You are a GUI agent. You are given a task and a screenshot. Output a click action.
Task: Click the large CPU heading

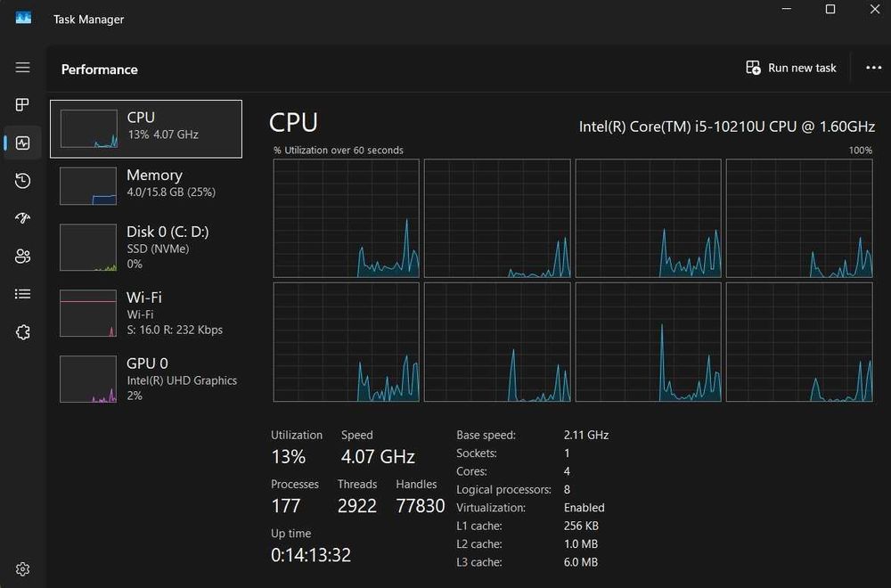click(293, 122)
